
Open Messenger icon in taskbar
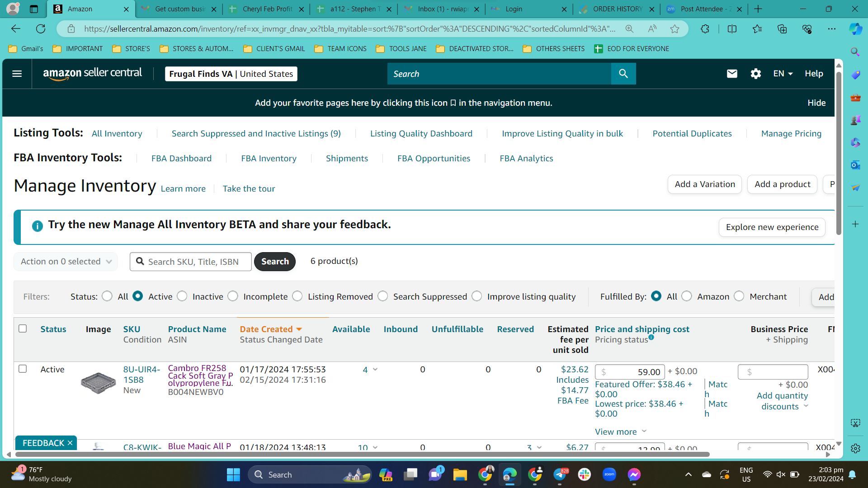coord(634,474)
